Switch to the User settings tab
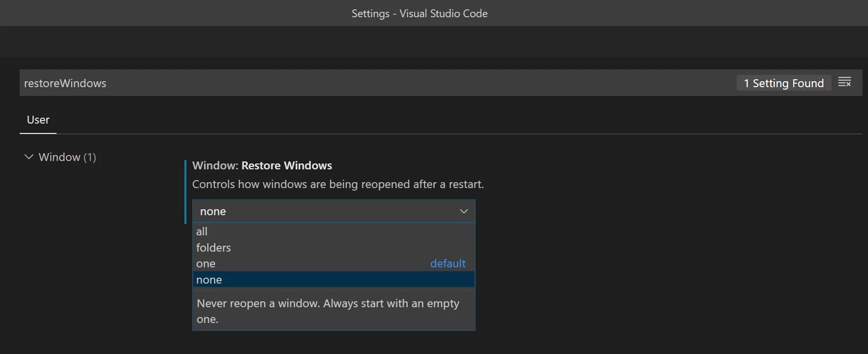The height and width of the screenshot is (354, 868). point(38,120)
